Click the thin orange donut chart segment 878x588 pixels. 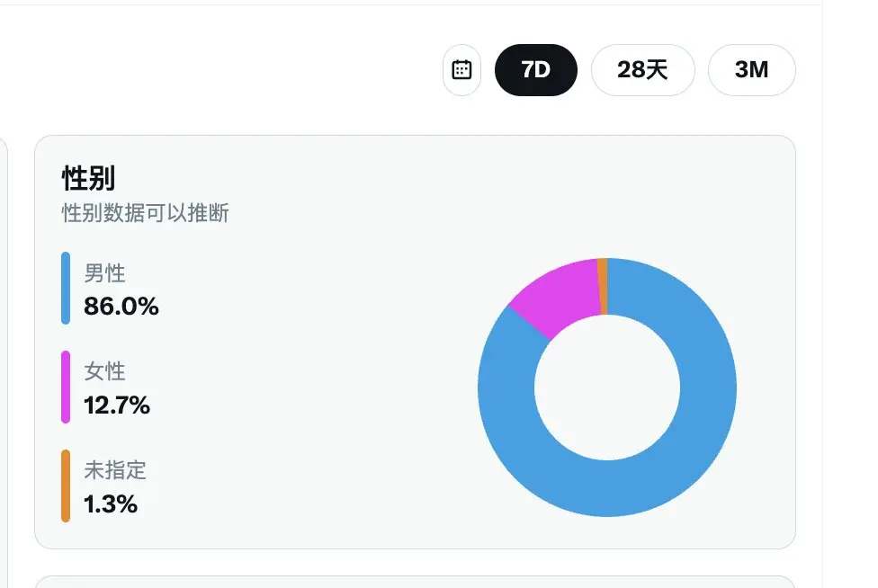click(x=603, y=287)
